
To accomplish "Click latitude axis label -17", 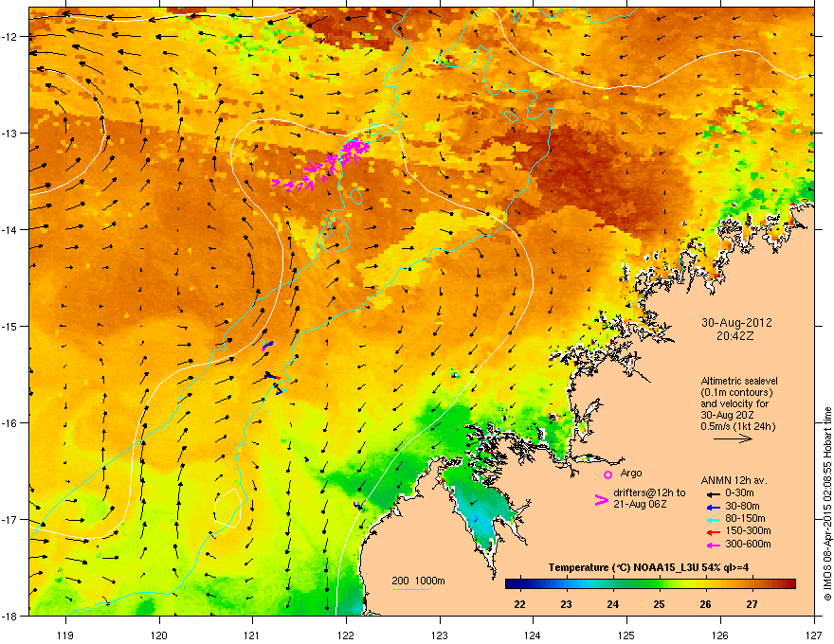I will (10, 519).
